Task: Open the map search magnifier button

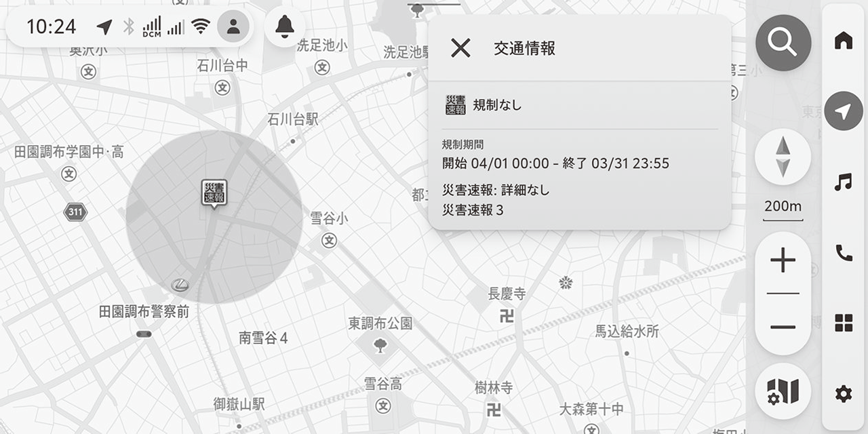Action: point(783,43)
